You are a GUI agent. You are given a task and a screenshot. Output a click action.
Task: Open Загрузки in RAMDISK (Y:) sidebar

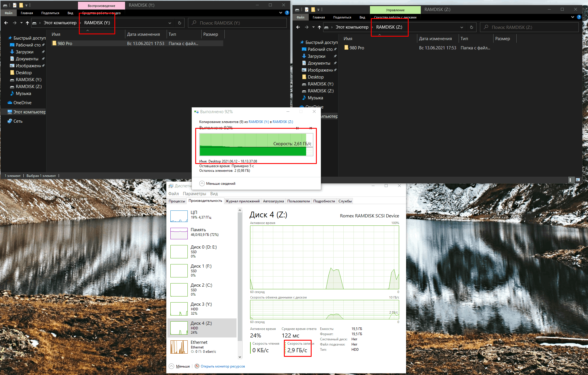(24, 52)
